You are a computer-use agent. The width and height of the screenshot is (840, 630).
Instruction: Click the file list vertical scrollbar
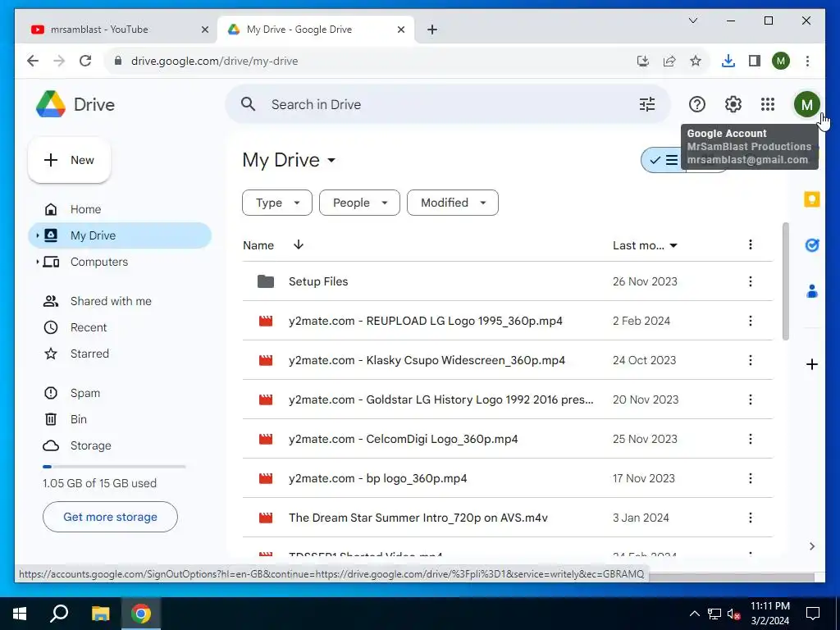pos(785,281)
